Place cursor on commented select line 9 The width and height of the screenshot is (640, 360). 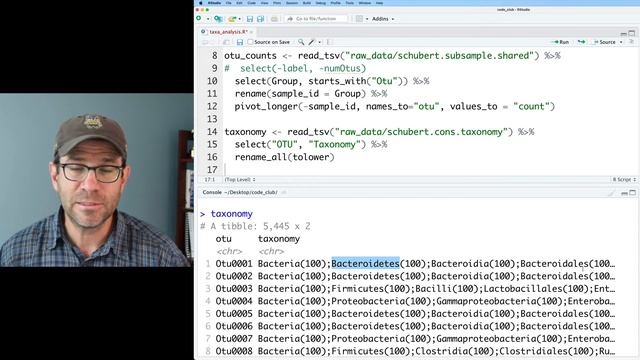(x=295, y=69)
